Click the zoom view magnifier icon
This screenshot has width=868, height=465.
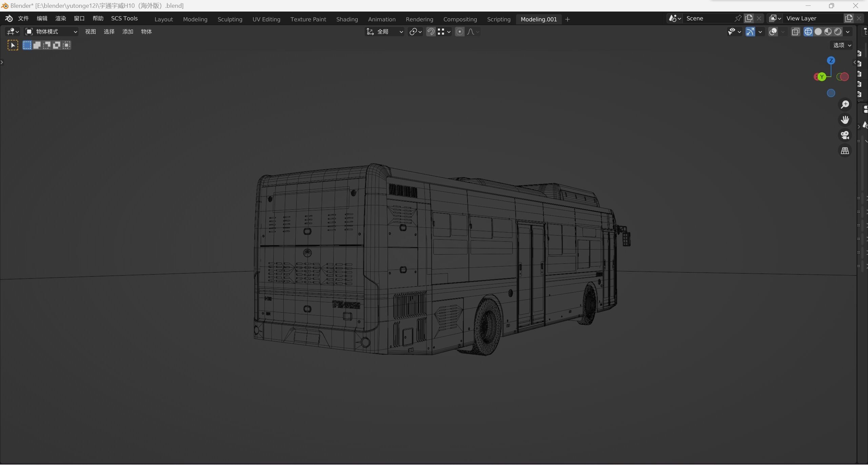tap(845, 105)
